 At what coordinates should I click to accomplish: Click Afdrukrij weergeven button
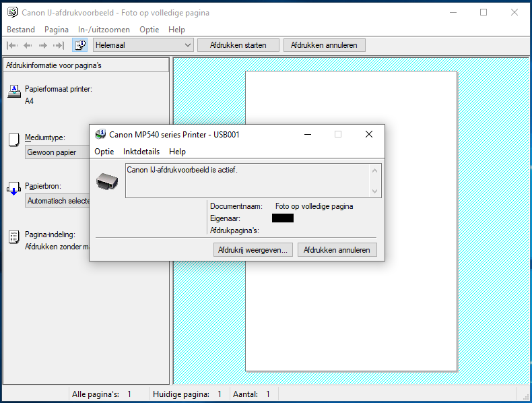pos(253,250)
